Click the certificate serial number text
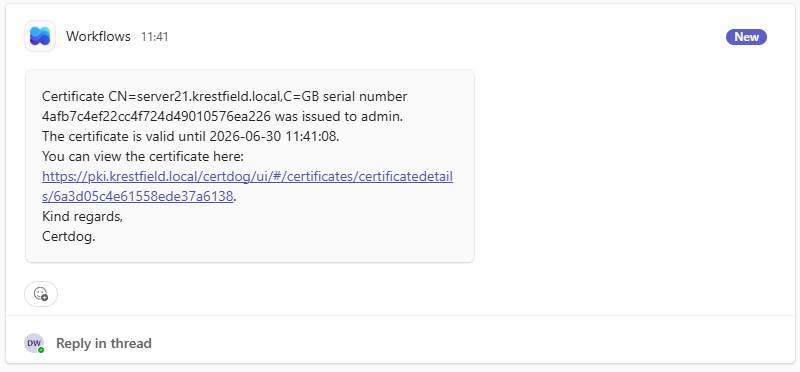The height and width of the screenshot is (372, 800). click(156, 116)
